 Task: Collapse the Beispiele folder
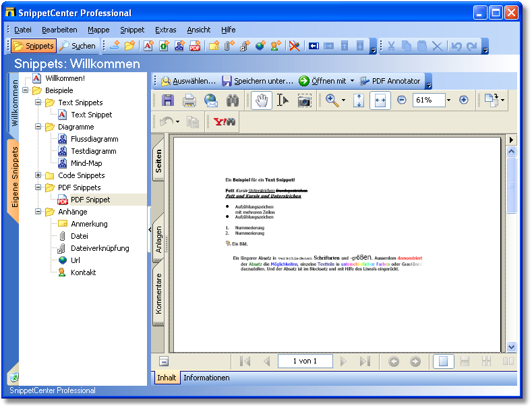25,90
